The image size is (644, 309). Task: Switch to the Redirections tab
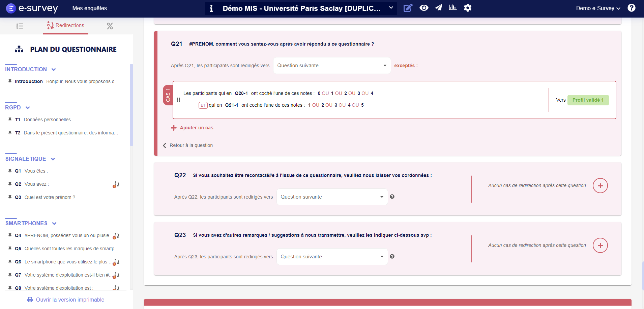point(65,25)
